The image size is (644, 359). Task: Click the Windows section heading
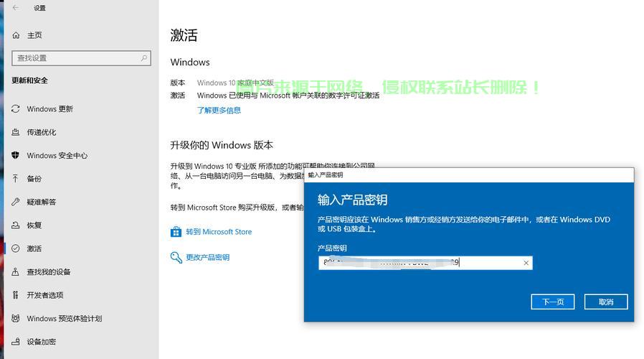coord(190,62)
